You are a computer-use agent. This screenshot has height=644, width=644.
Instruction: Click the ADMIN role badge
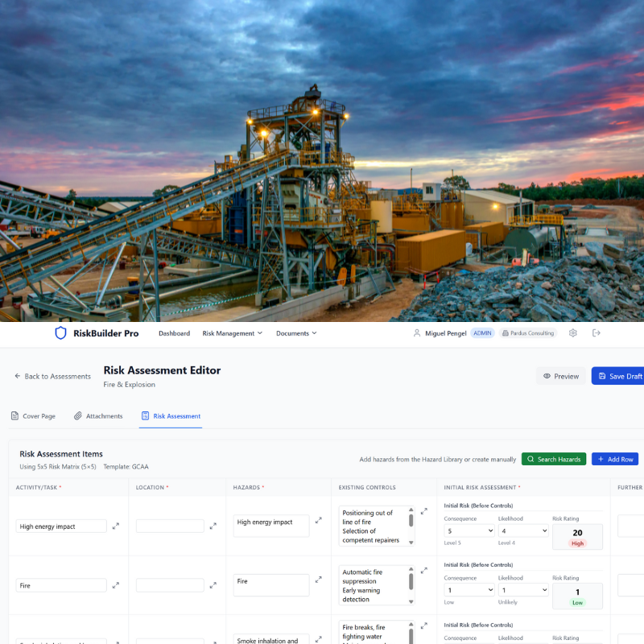point(482,333)
